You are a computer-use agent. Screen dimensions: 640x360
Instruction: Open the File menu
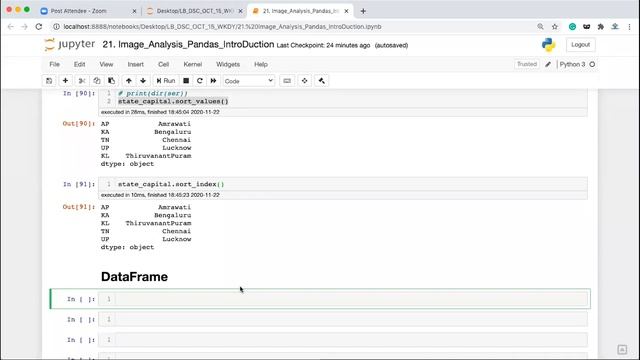[55, 64]
